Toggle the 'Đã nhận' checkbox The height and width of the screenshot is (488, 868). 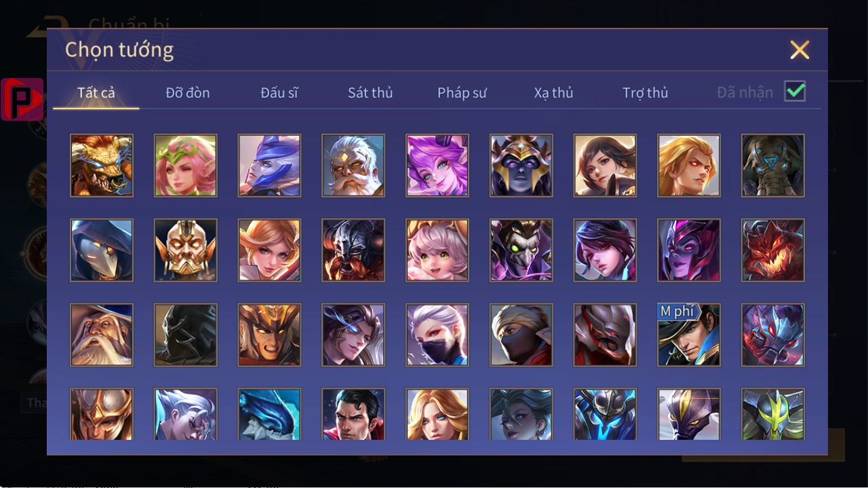click(x=795, y=91)
